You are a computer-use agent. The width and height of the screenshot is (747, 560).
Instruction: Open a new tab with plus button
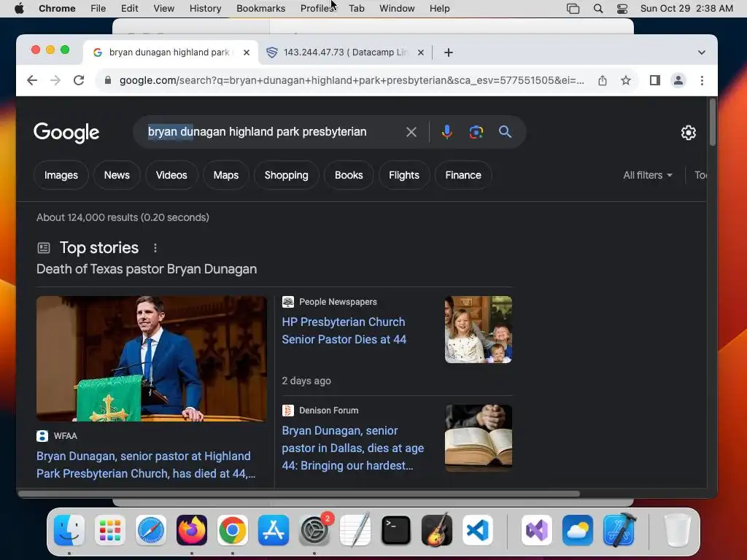coord(449,52)
